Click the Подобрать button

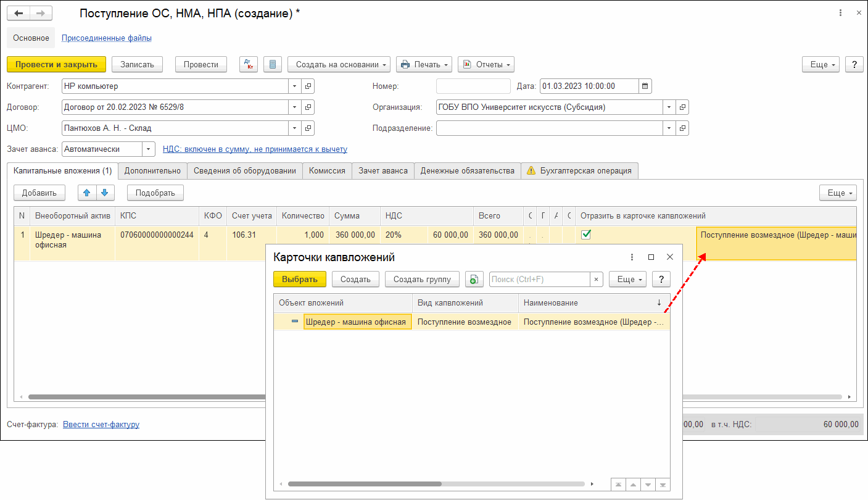[155, 193]
